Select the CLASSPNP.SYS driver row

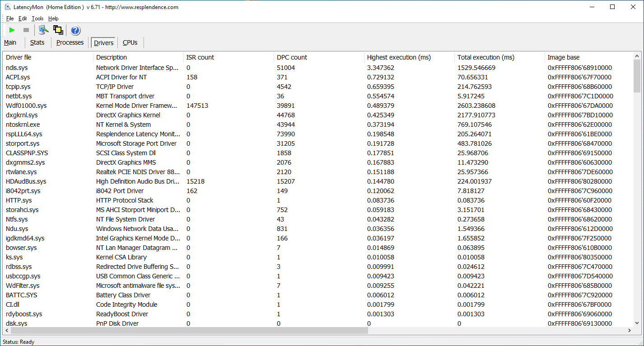(318, 153)
